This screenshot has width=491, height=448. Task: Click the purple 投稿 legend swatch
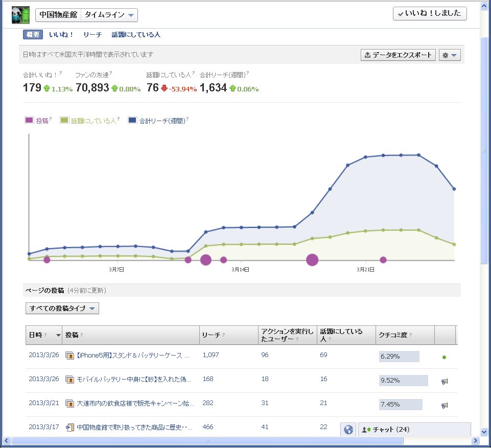pyautogui.click(x=29, y=121)
